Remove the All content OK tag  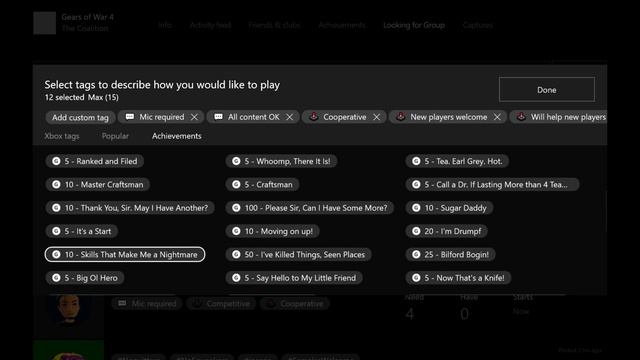click(289, 117)
